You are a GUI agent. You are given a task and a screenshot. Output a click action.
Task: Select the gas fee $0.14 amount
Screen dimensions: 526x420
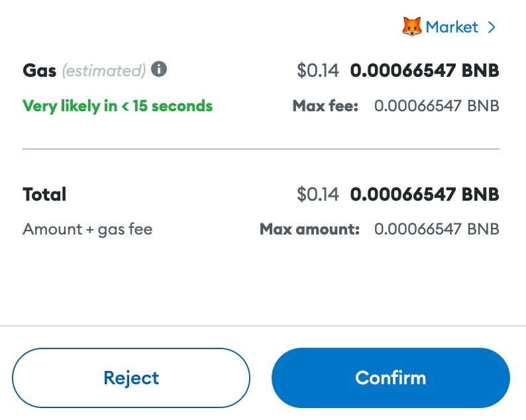tap(317, 70)
